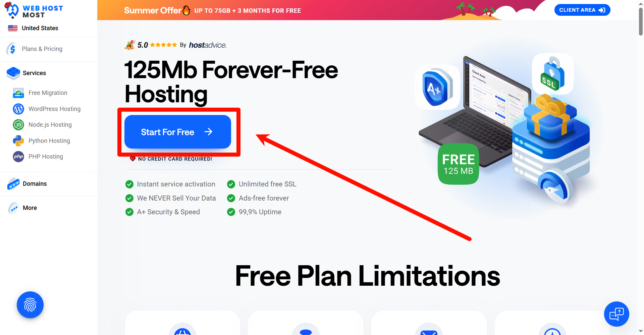Viewport: 644px width, 335px height.
Task: Click the PHP Hosting icon
Action: (x=18, y=157)
